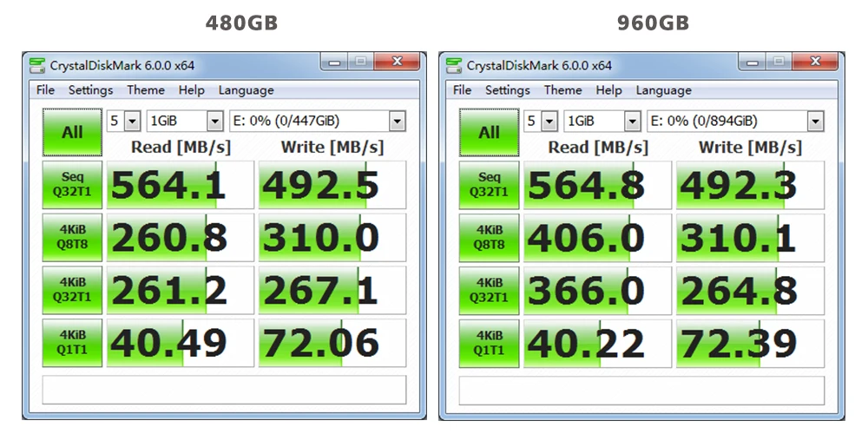
Task: Start 4KiB Q32T1 test in 480GB window
Action: (x=73, y=290)
